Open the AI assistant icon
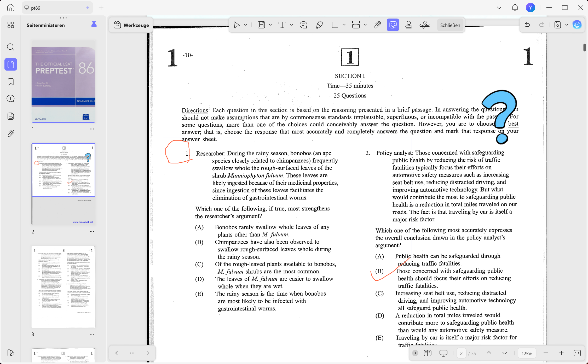Viewport: 588px width, 364px height. pos(577,25)
